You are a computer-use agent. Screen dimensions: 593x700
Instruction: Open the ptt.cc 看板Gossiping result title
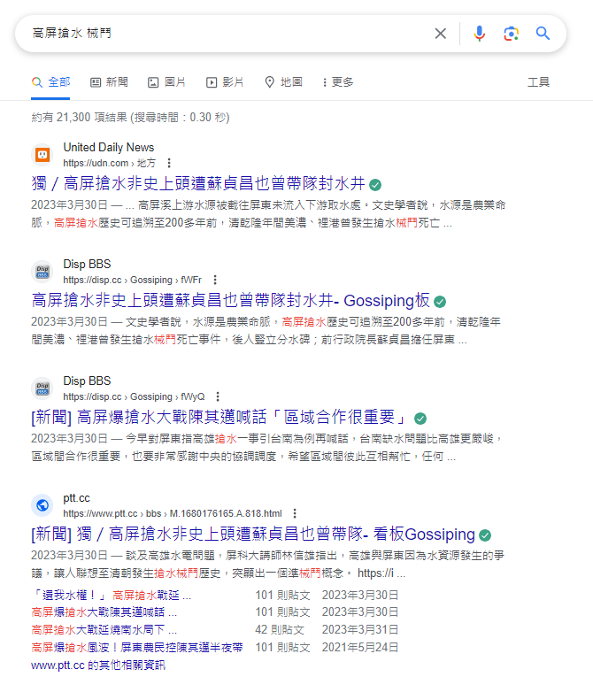253,534
